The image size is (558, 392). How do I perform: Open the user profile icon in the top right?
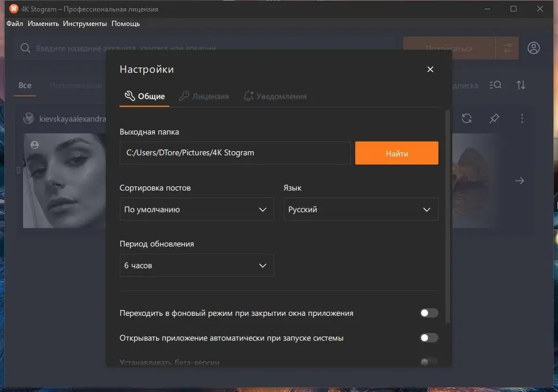533,48
